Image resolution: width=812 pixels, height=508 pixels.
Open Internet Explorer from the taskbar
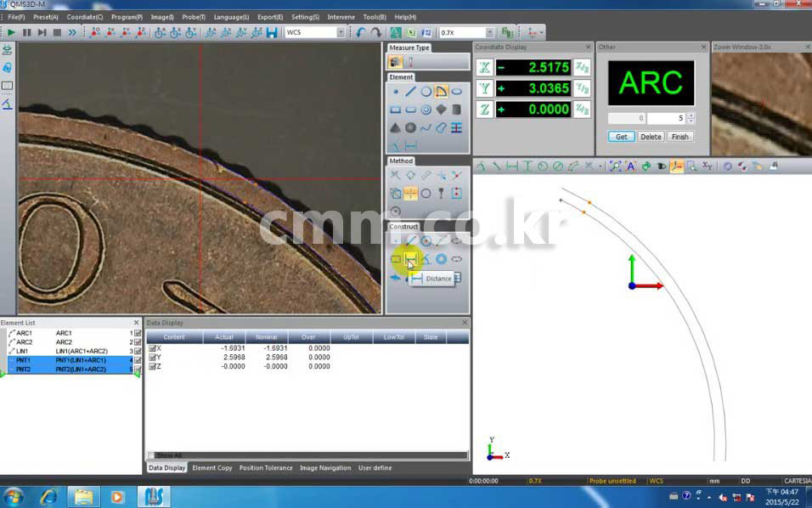(48, 497)
